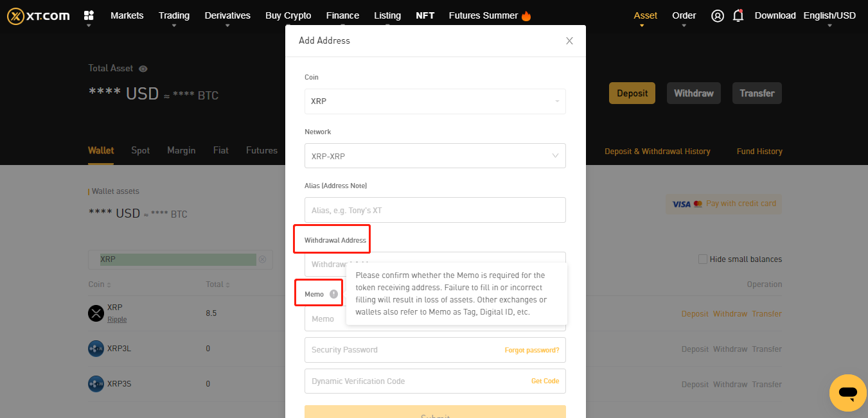This screenshot has height=418, width=868.
Task: Clear the XRP search using the X icon
Action: (x=262, y=259)
